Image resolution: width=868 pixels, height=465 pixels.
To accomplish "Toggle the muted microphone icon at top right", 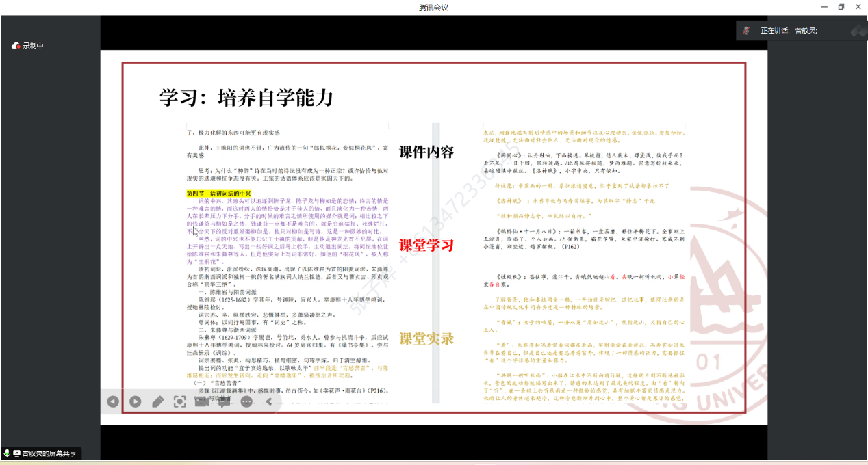I will click(x=746, y=31).
